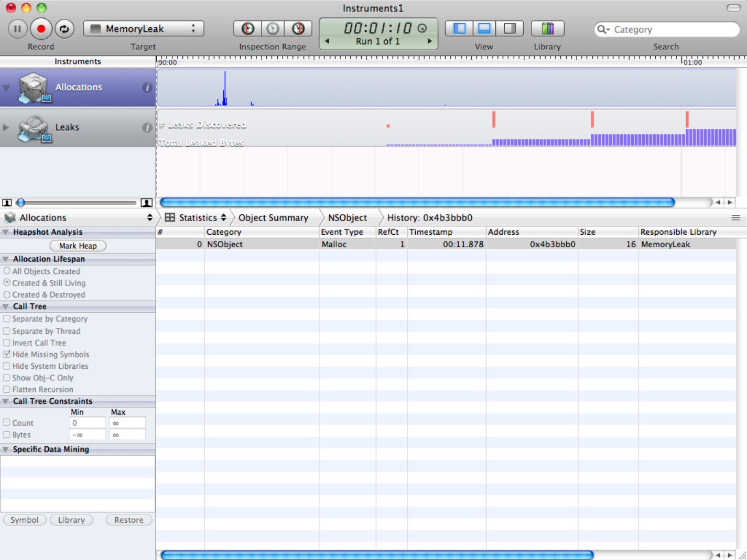Screen dimensions: 747x560
Task: Pause the recording with the pause button
Action: point(17,29)
